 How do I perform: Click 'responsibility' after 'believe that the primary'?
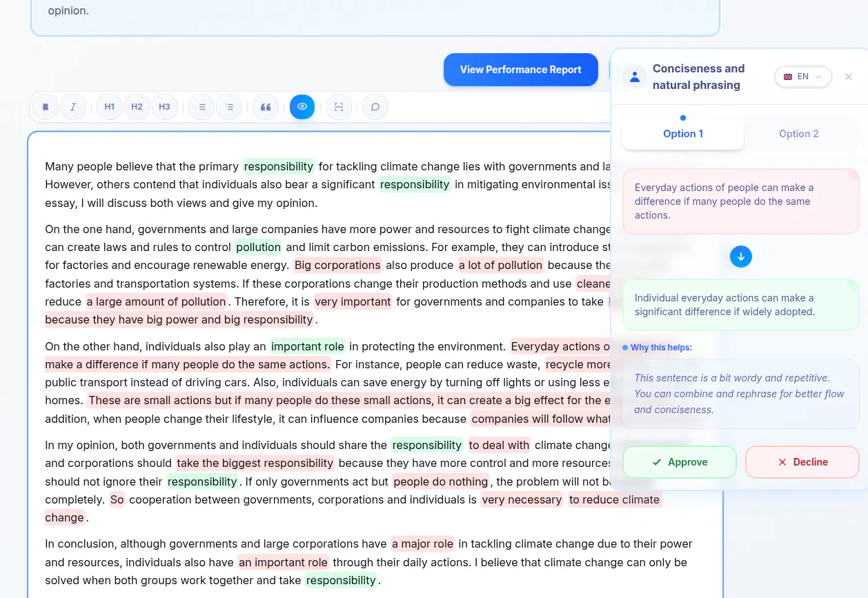coord(279,166)
